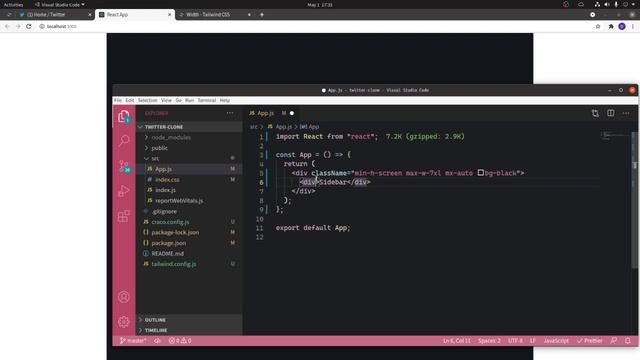Open the Accounts icon in activity bar
The image size is (640, 360).
[x=124, y=297]
